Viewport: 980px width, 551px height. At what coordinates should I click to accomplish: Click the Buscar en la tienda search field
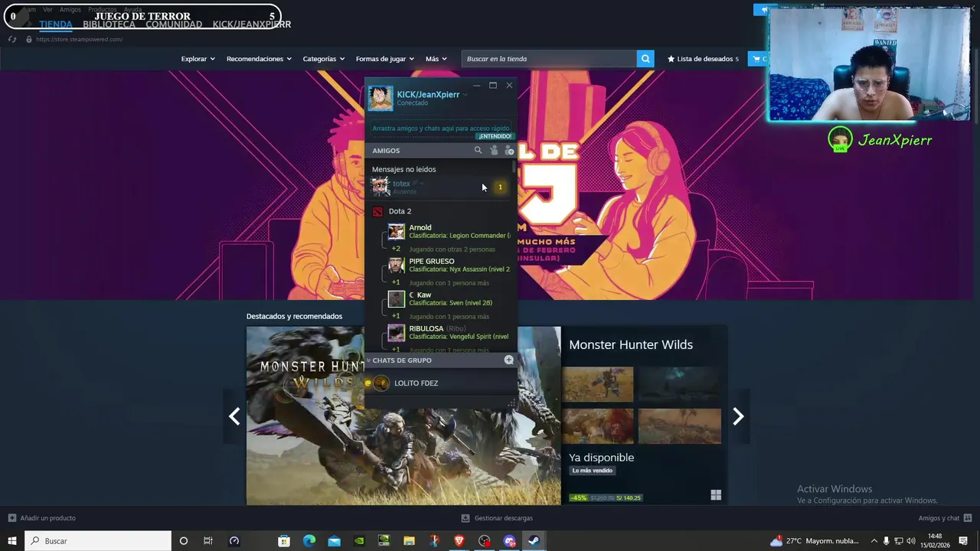[549, 59]
